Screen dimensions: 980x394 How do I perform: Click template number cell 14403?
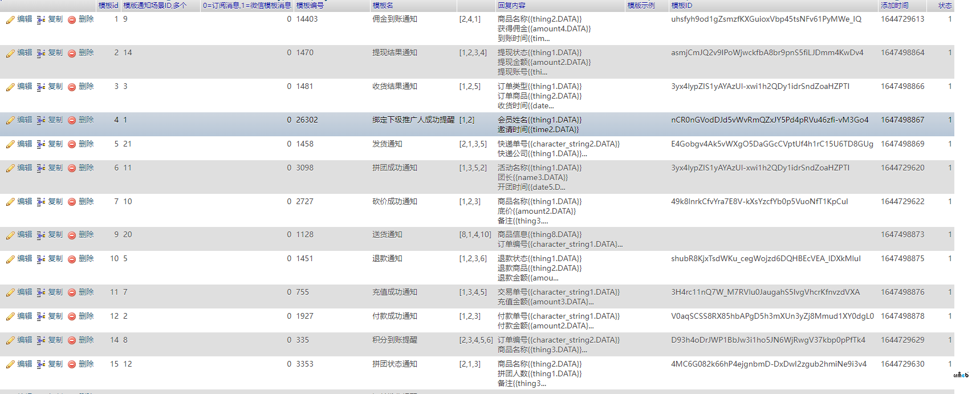click(307, 19)
